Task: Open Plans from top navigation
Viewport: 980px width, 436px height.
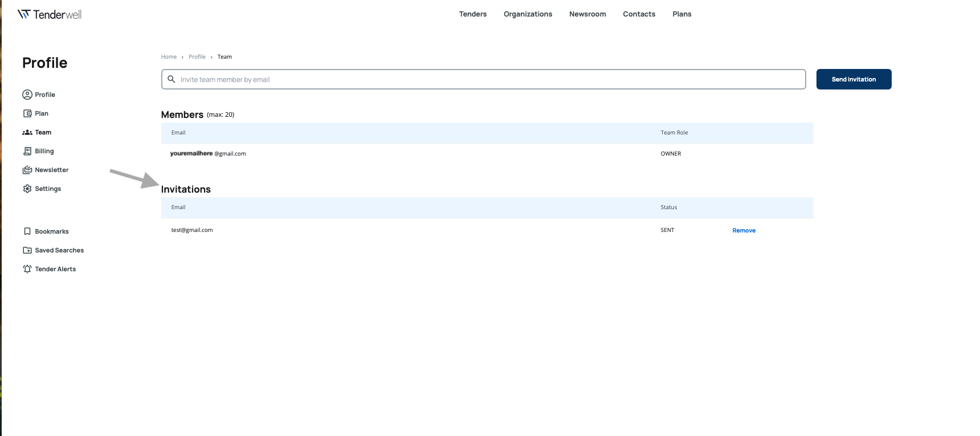Action: [681, 14]
